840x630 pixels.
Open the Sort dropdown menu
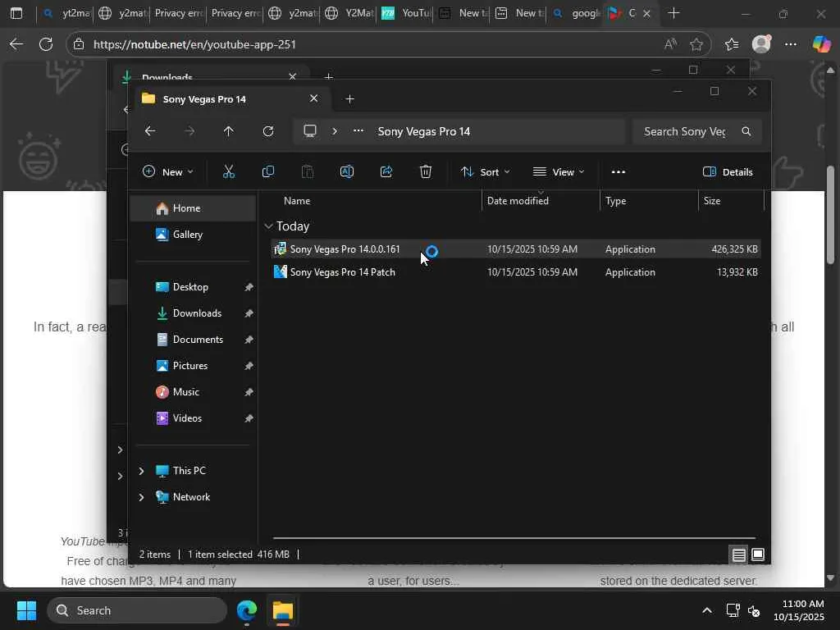click(x=486, y=172)
